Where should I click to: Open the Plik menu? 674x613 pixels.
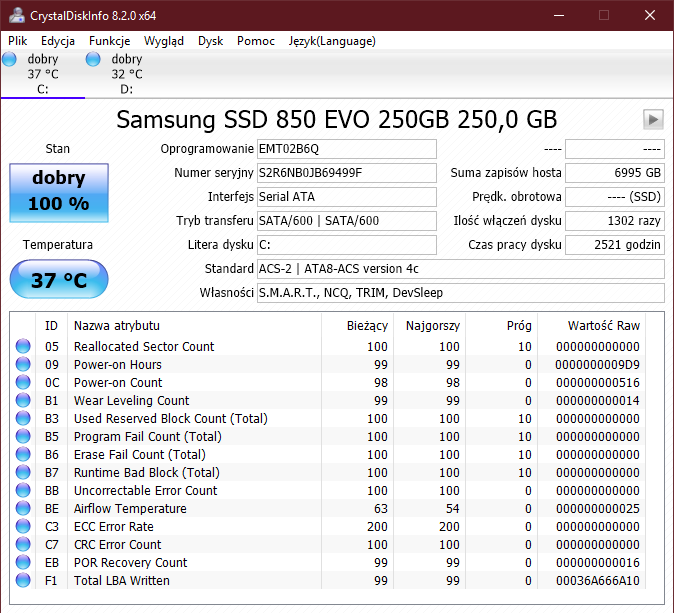click(18, 41)
